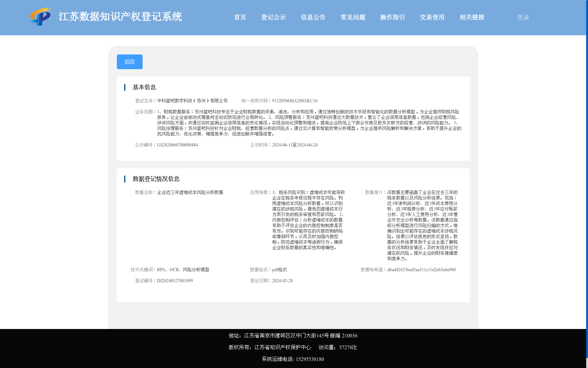The height and width of the screenshot is (368, 588).
Task: Select the footer copyright 江苏省知识产权保护中心
Action: (x=283, y=347)
